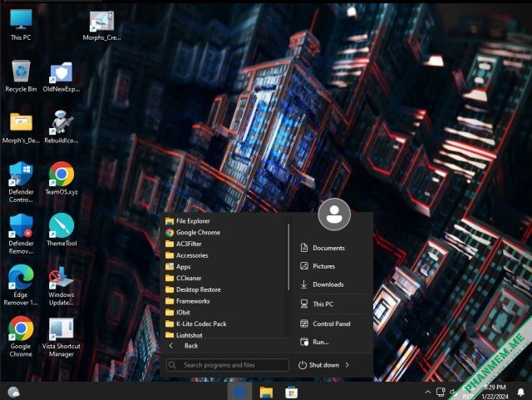Open This PC desktop icon
Image resolution: width=532 pixels, height=400 pixels.
point(21,25)
